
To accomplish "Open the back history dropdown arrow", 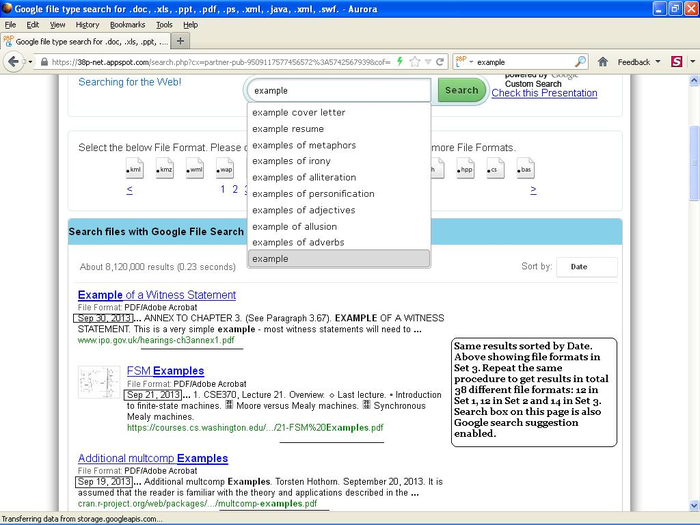I will coord(30,62).
